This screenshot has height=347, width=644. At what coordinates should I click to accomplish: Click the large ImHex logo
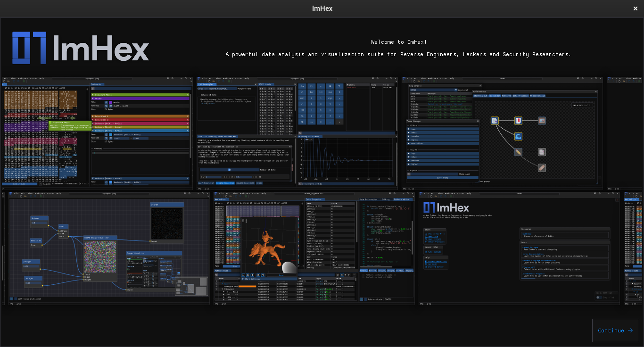(81, 48)
